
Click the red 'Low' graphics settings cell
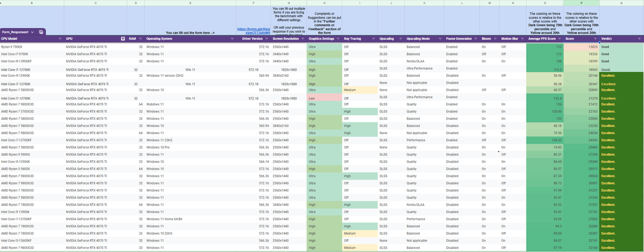click(324, 98)
